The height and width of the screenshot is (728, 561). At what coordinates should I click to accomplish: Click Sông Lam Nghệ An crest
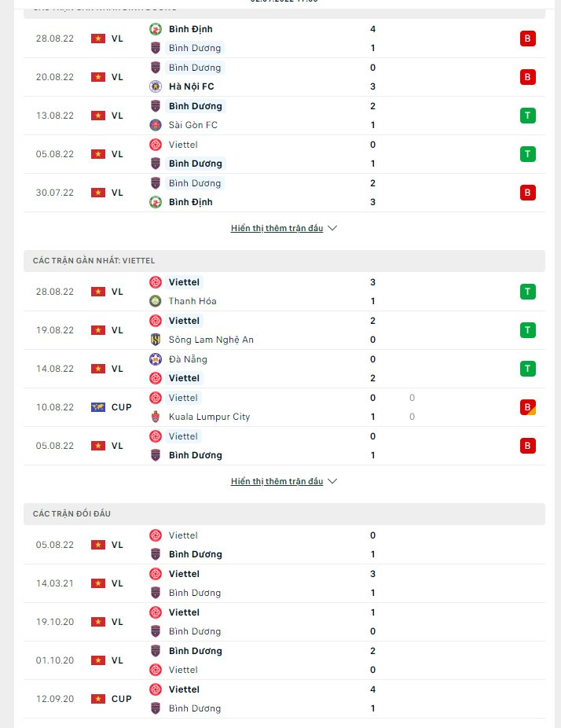(x=156, y=340)
